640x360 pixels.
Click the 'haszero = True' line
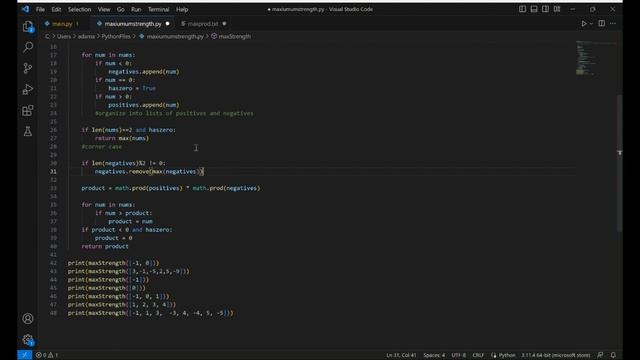(132, 88)
